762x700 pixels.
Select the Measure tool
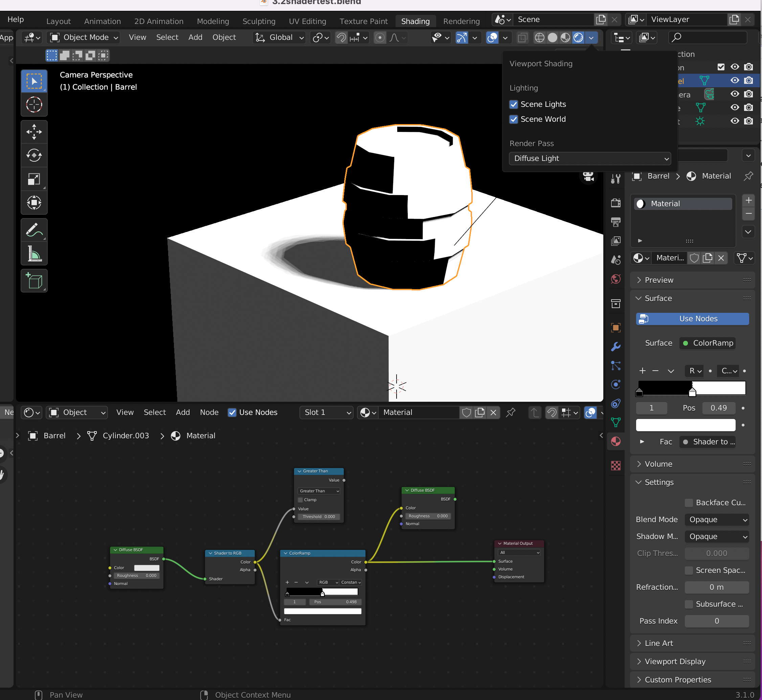pyautogui.click(x=34, y=253)
